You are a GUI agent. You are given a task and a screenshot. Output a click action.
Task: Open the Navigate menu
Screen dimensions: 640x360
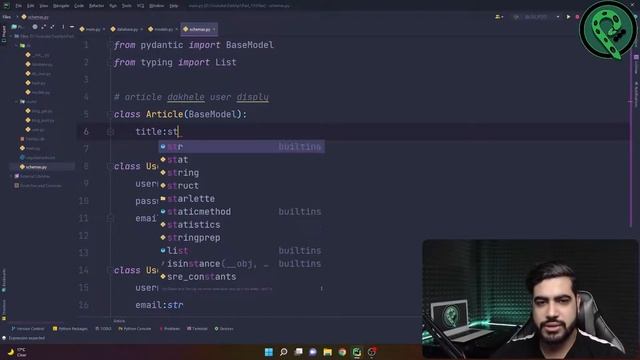coord(61,6)
